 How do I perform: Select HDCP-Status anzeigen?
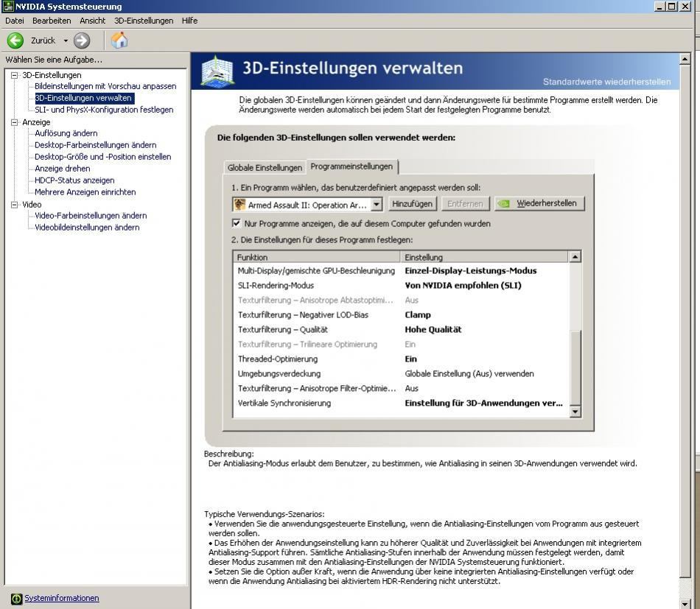coord(74,180)
